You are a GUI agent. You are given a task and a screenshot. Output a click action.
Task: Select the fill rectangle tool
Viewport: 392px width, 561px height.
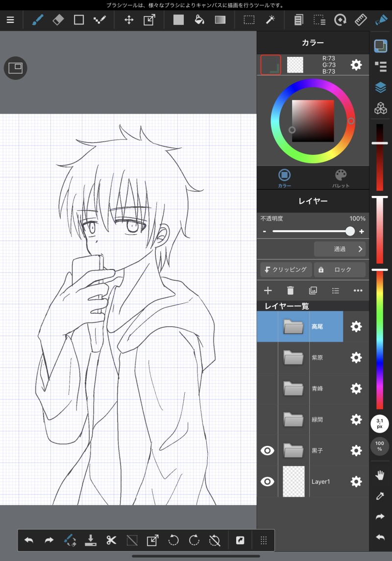tap(178, 20)
